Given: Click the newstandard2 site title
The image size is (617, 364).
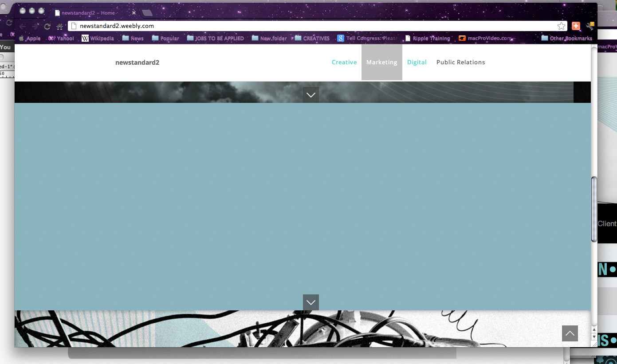Looking at the screenshot, I should pos(137,63).
